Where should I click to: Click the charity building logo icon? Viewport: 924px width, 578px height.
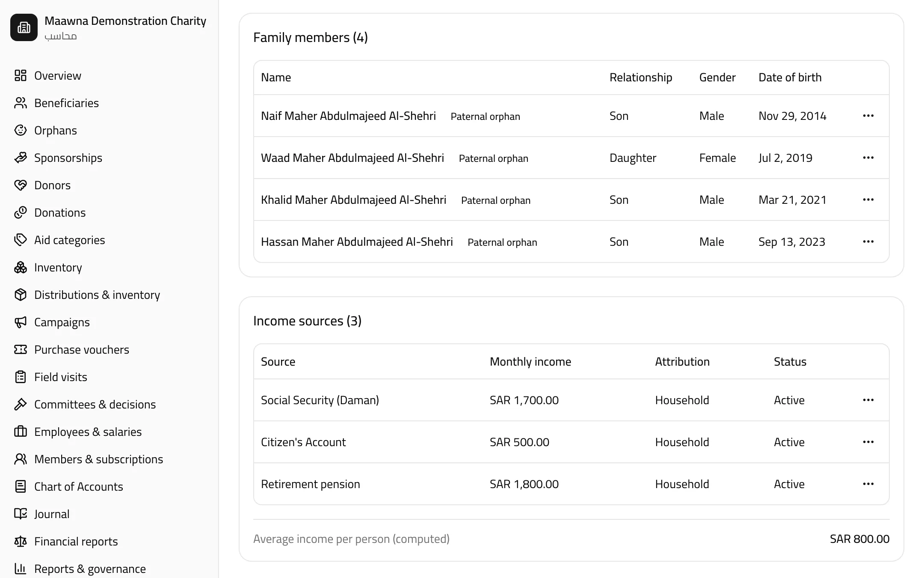click(24, 27)
